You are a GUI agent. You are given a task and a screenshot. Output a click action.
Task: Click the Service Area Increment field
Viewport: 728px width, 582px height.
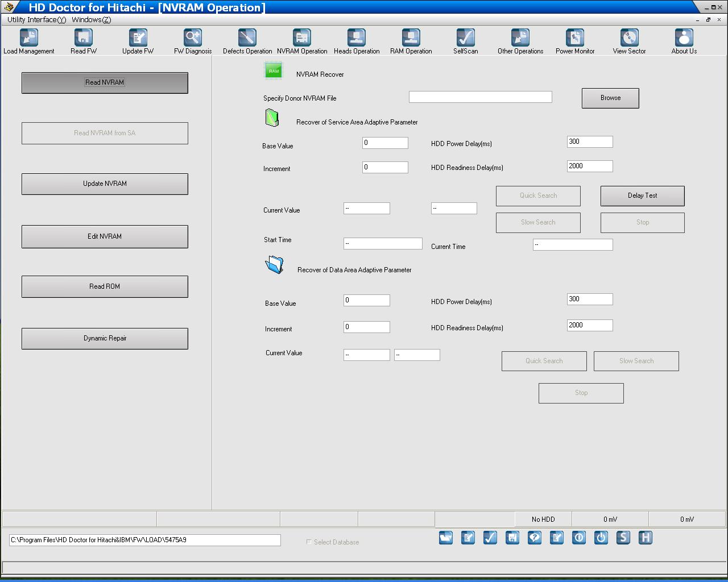point(385,167)
